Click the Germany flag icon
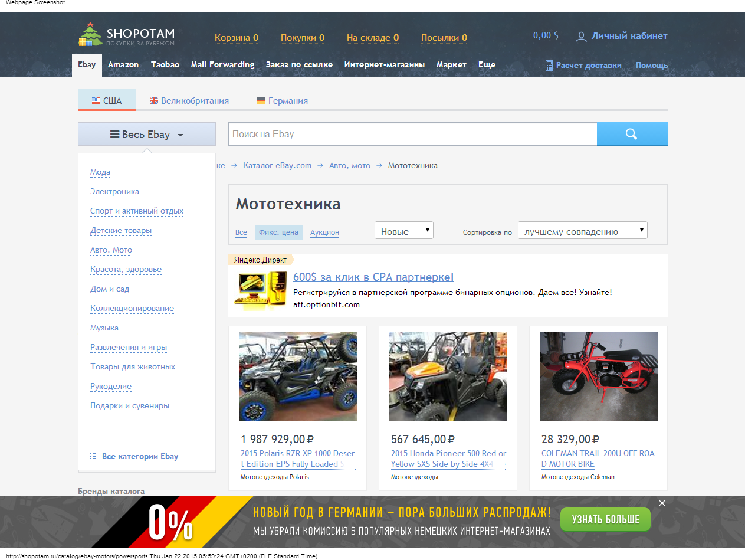 click(261, 101)
